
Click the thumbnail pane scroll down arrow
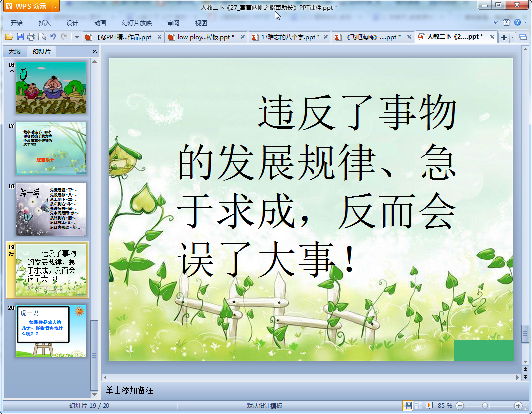(94, 394)
